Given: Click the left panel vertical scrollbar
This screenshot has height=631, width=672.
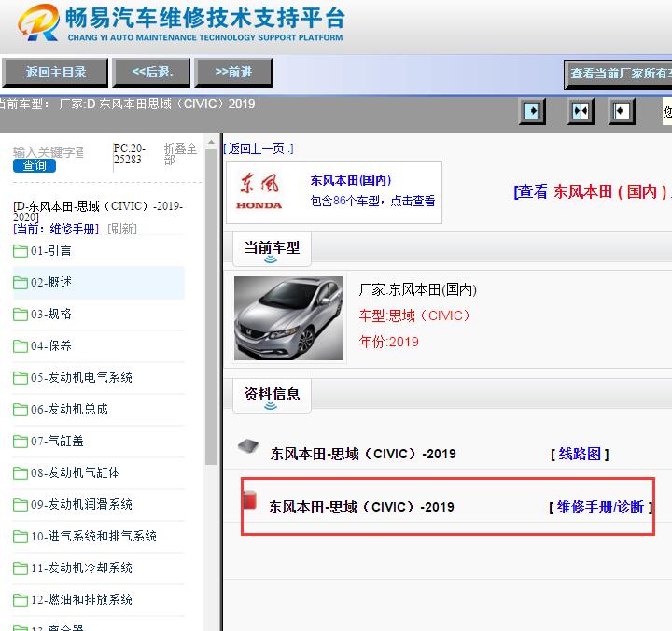Looking at the screenshot, I should click(x=211, y=306).
